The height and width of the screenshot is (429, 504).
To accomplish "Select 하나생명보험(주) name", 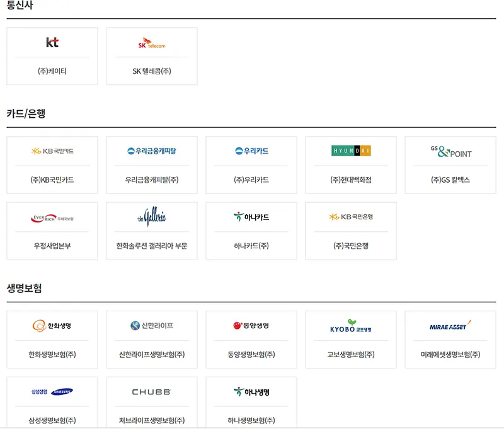I will [251, 420].
